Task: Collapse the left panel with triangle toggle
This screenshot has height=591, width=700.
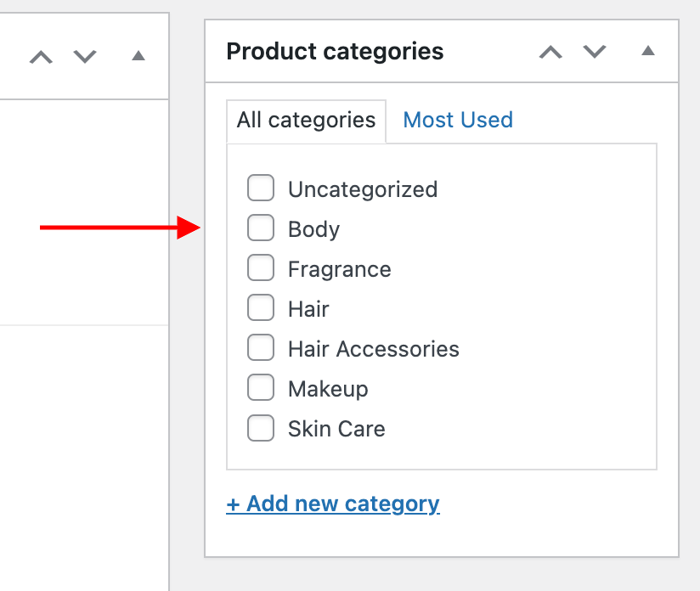Action: click(x=138, y=56)
